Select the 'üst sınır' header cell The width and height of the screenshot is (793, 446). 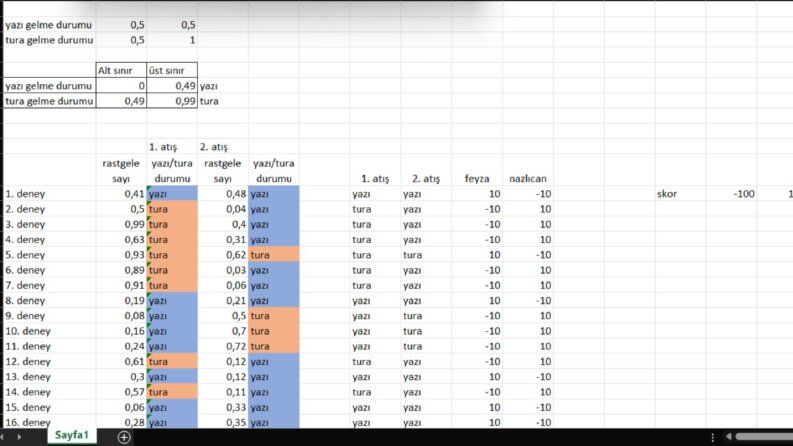coord(172,70)
